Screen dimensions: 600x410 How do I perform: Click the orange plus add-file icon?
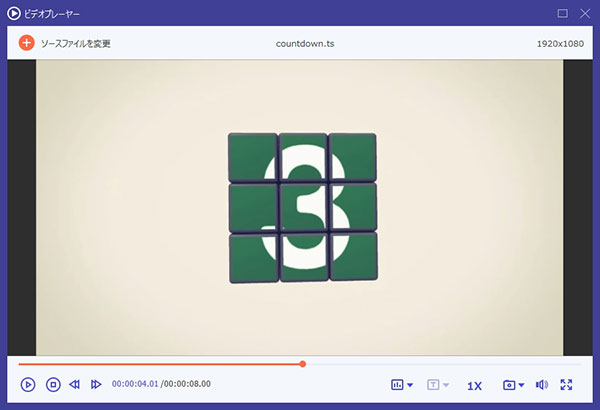pos(27,44)
